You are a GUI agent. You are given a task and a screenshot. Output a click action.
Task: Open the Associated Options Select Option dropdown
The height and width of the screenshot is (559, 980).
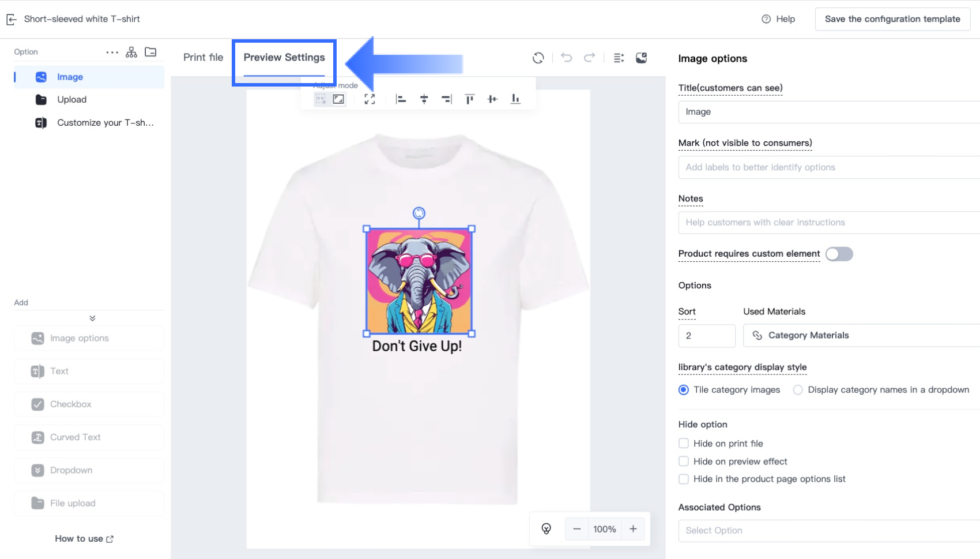[829, 531]
